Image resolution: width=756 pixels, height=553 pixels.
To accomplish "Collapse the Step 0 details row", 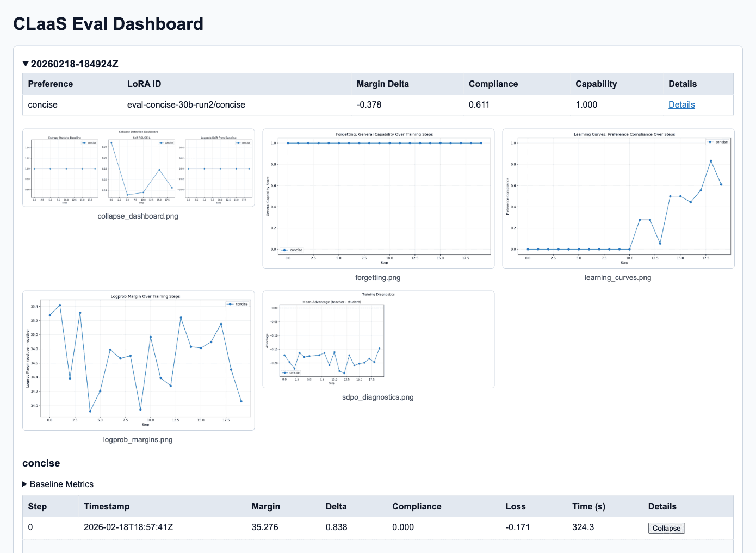I will pos(666,528).
